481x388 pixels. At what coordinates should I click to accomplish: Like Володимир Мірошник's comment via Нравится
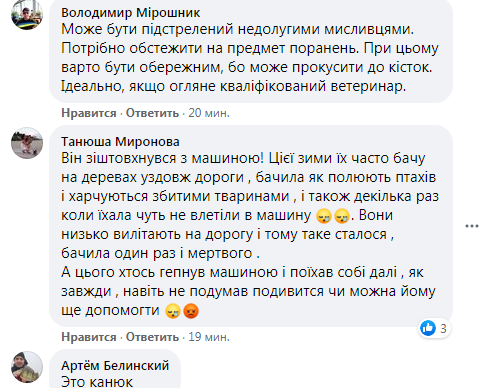click(89, 113)
